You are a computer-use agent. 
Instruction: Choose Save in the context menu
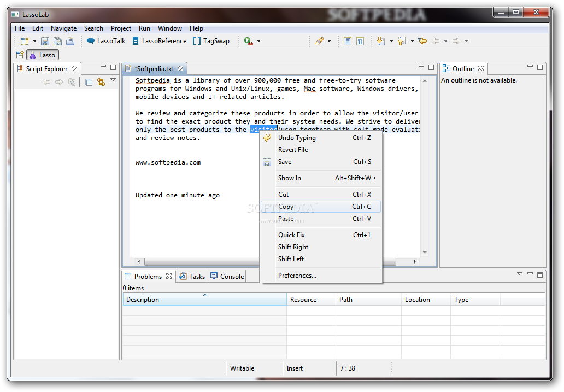tap(321, 162)
